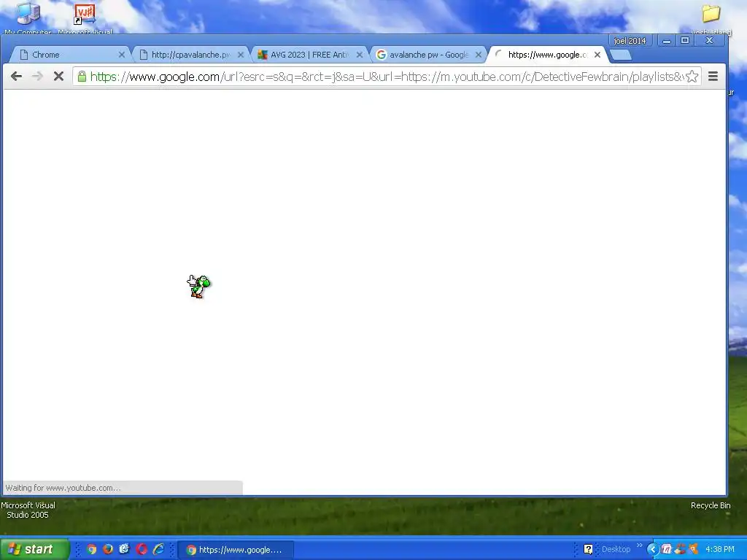
Task: Stop the page from loading
Action: pos(58,76)
